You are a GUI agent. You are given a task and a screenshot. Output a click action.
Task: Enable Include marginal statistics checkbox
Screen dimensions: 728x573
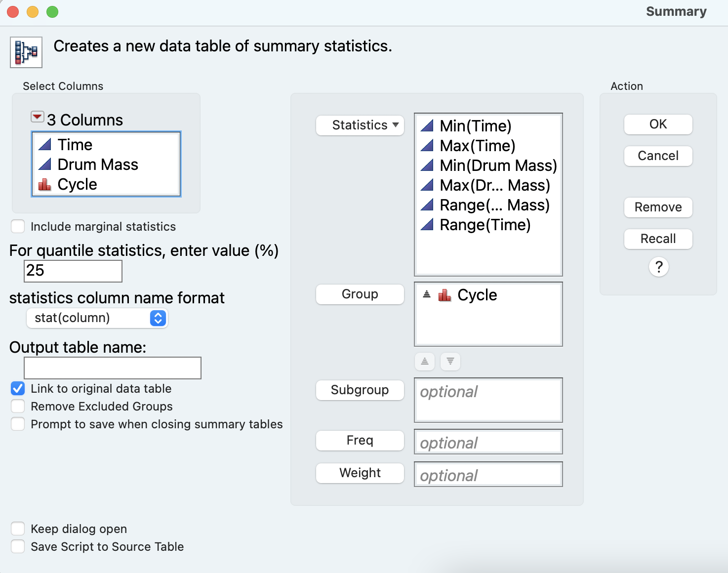point(18,227)
